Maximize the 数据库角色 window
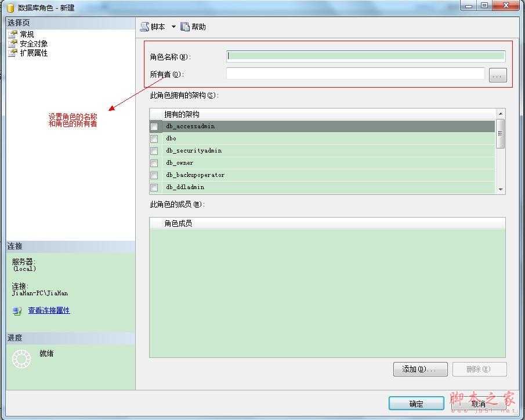Viewport: 525px width, 420px height. 484,6
